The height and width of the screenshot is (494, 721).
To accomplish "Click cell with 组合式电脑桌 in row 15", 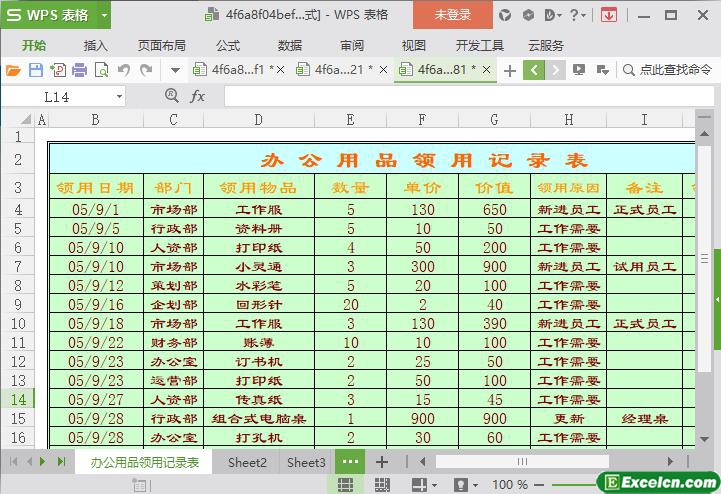I will (x=259, y=418).
